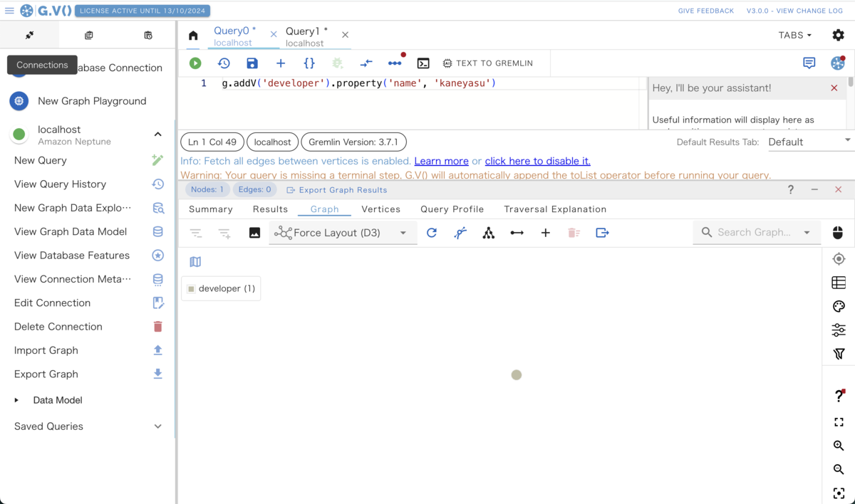Switch to the Summary tab
Image resolution: width=855 pixels, height=504 pixels.
(x=211, y=209)
